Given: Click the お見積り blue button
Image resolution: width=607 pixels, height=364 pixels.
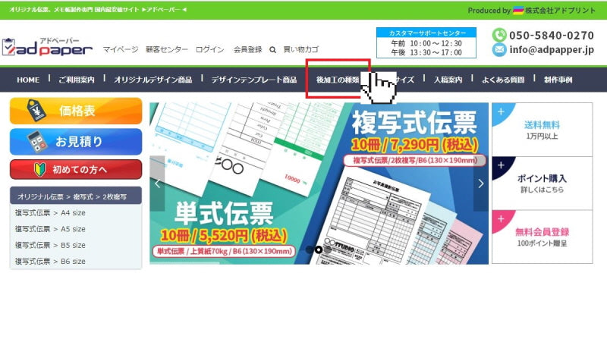Looking at the screenshot, I should (x=76, y=142).
